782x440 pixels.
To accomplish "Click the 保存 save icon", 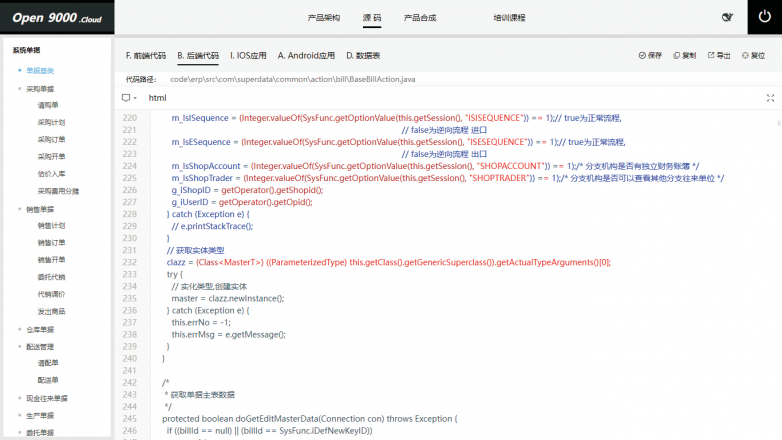I will coord(642,56).
